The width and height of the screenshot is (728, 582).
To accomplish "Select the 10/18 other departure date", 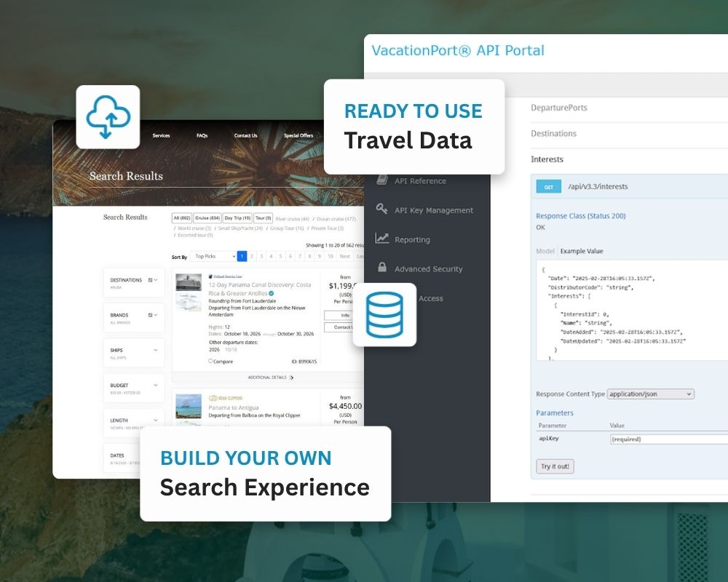I will click(x=231, y=349).
